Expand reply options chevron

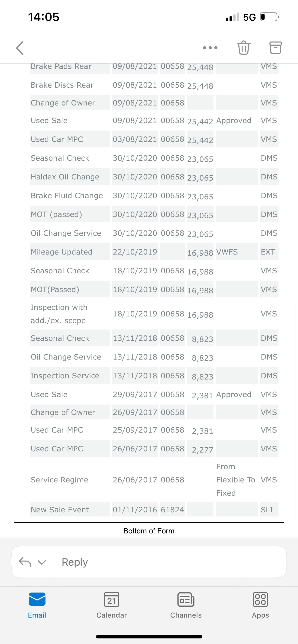click(x=42, y=562)
